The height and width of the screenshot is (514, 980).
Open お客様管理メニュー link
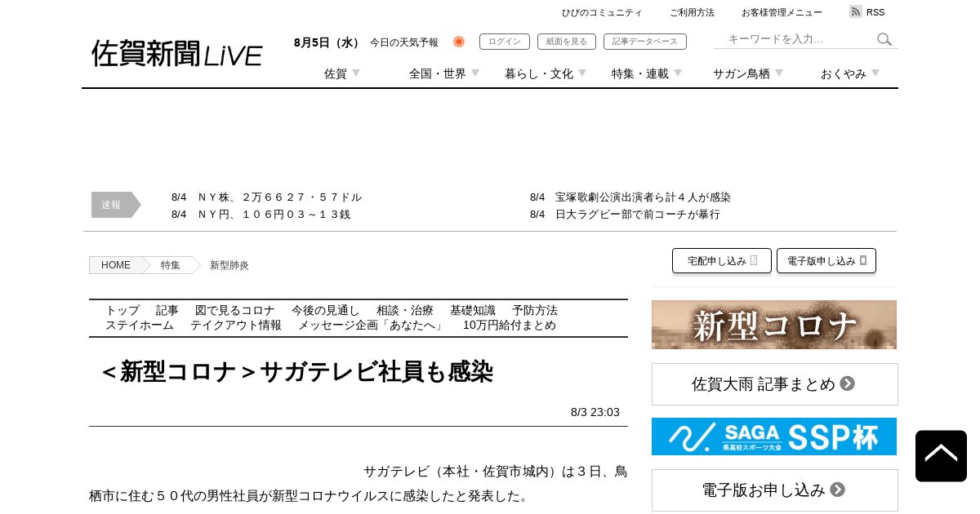(782, 12)
